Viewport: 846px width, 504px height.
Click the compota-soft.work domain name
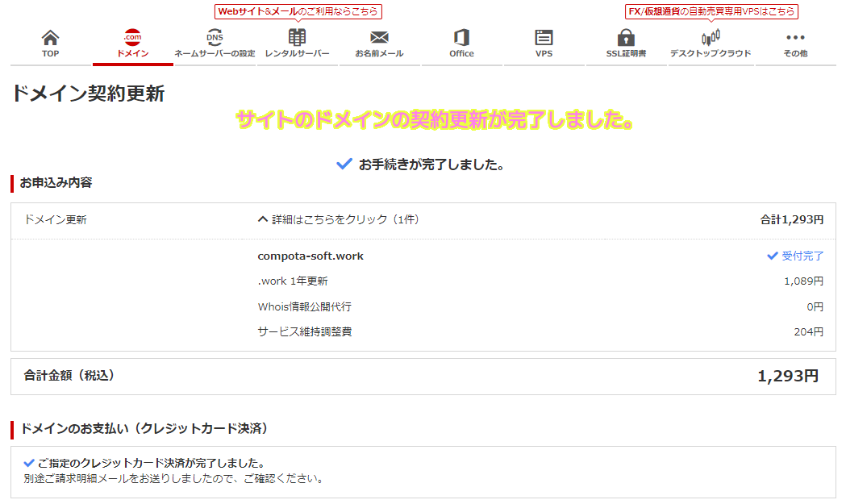(x=310, y=256)
